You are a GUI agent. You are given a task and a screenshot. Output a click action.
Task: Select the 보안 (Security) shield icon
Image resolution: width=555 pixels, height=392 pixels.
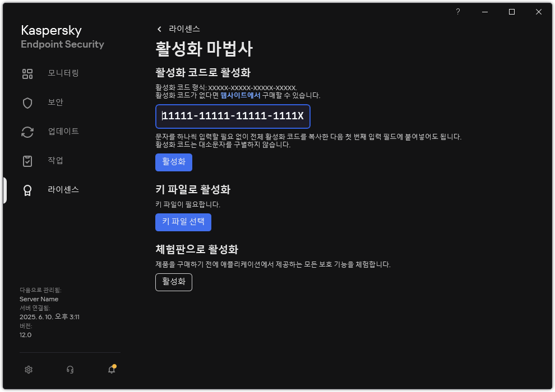click(x=27, y=102)
